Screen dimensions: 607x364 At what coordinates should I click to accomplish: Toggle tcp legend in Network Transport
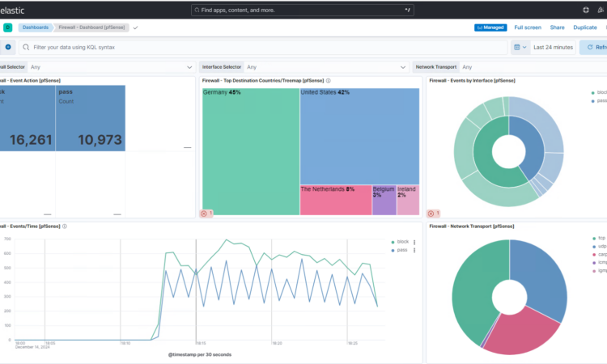pos(599,239)
